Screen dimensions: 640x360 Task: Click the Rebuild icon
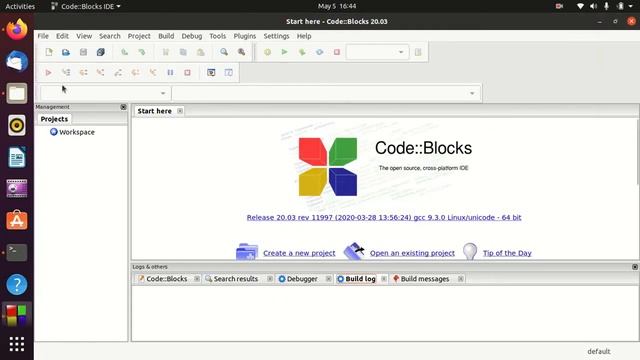coord(320,52)
